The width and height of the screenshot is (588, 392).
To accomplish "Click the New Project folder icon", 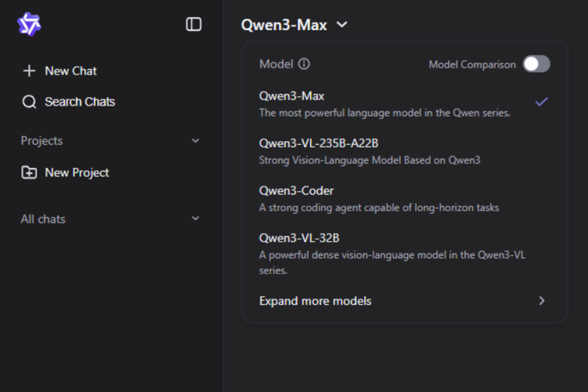I will click(29, 172).
